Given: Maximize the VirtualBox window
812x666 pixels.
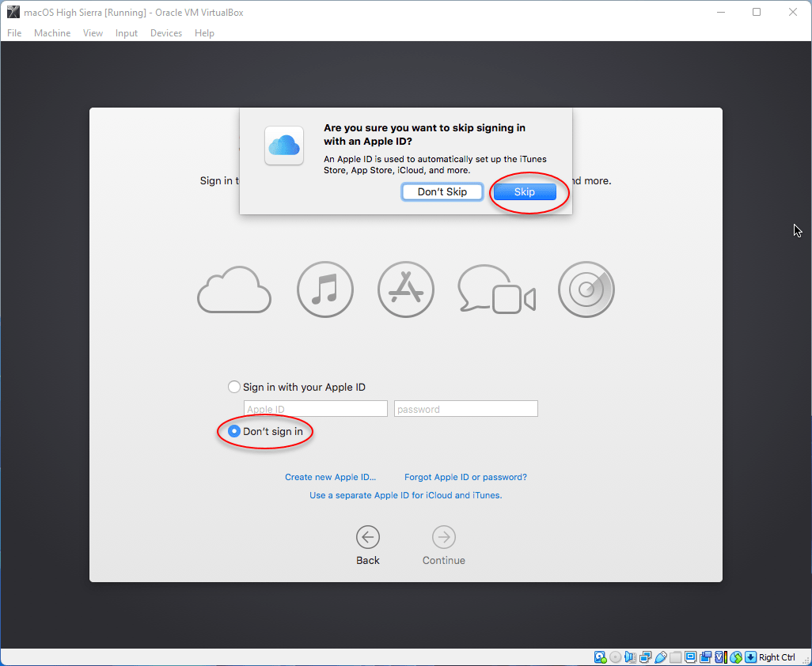Looking at the screenshot, I should (x=757, y=12).
